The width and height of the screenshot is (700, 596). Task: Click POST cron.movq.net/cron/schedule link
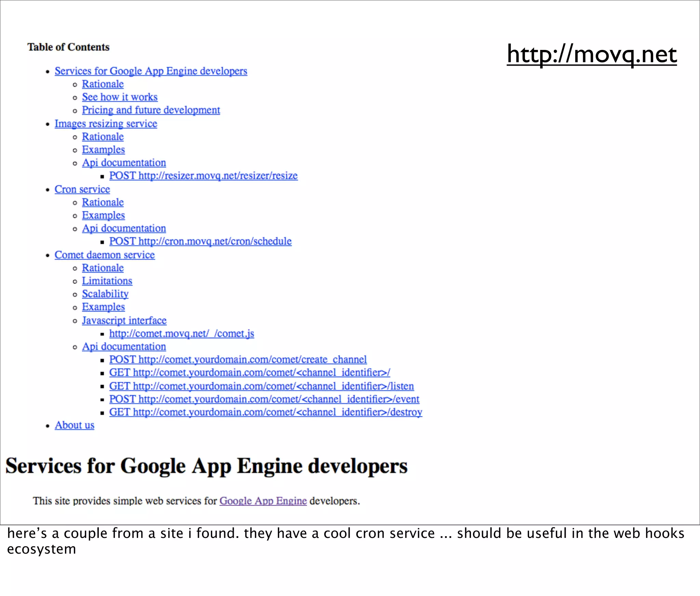click(200, 241)
